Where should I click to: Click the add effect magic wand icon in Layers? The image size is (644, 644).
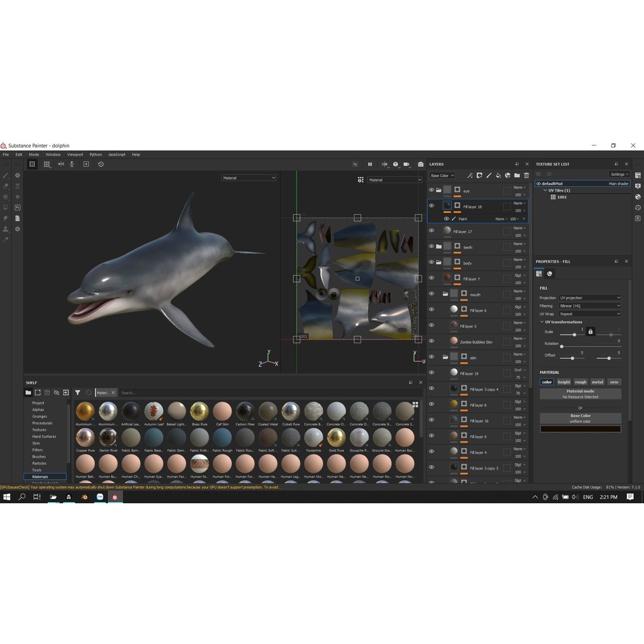(469, 175)
